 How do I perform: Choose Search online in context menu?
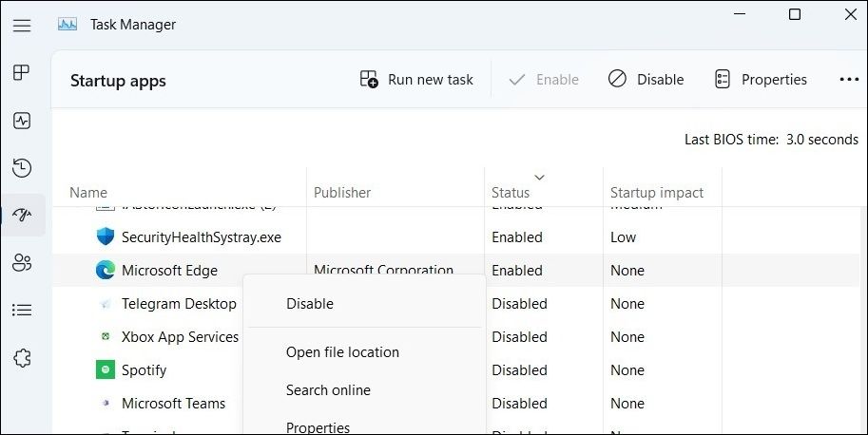coord(328,390)
